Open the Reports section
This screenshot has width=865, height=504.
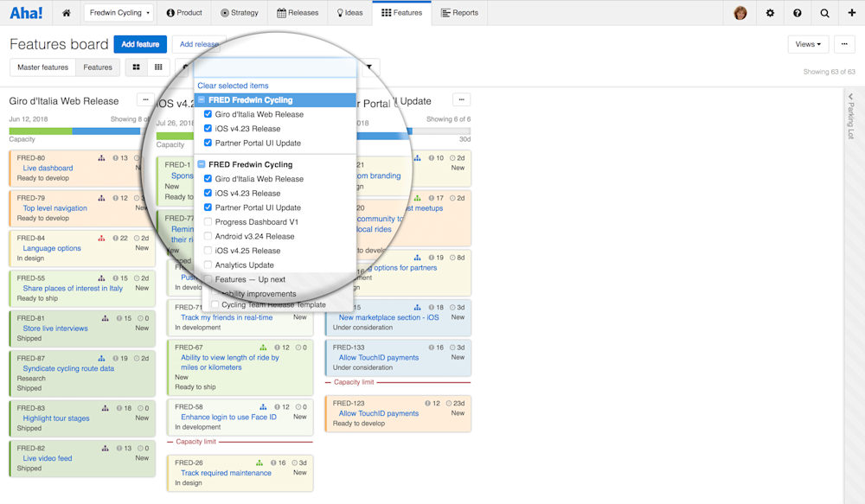[x=458, y=13]
